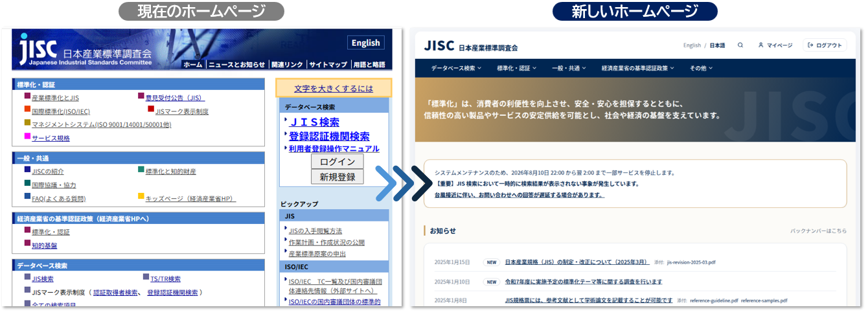Open 利用者登録操作マニュアル link
868x314 pixels.
[x=334, y=148]
